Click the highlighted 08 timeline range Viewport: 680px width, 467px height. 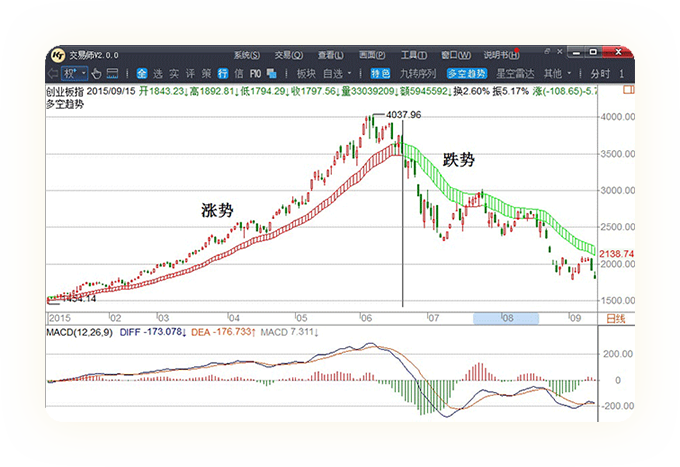click(x=506, y=318)
